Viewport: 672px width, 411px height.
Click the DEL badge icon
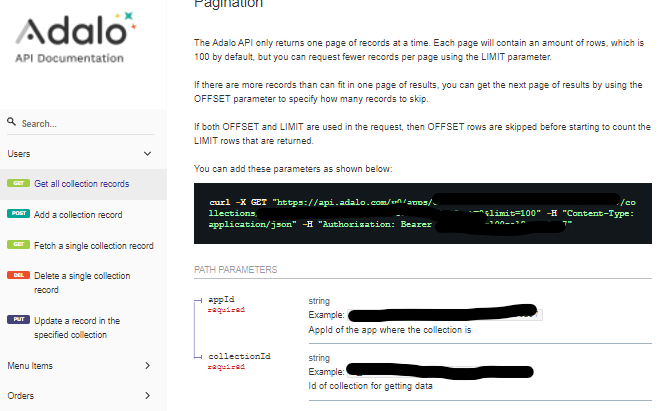point(18,275)
